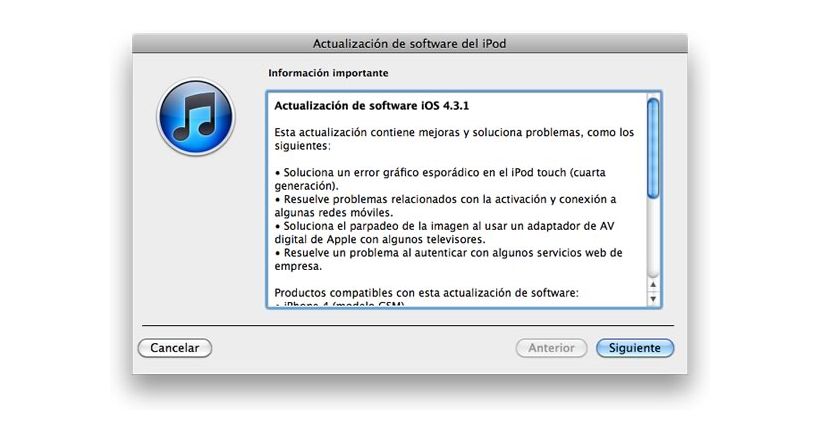Click the disabled Anterior button

tap(551, 348)
